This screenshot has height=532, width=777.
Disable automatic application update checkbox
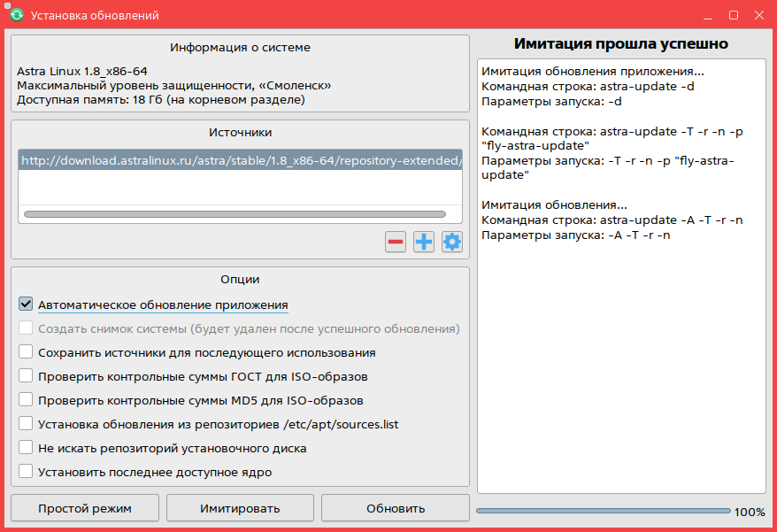tap(26, 305)
